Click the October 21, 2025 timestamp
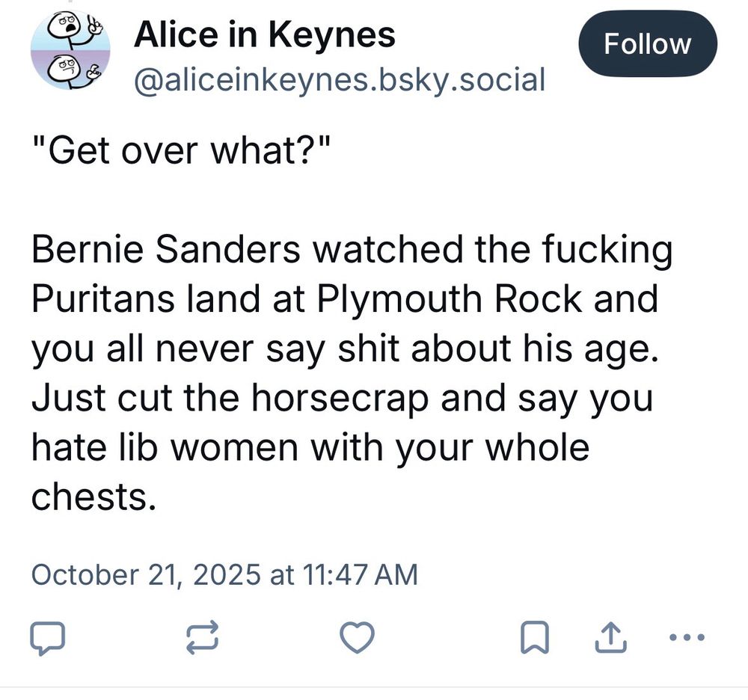748x700 pixels. [225, 574]
